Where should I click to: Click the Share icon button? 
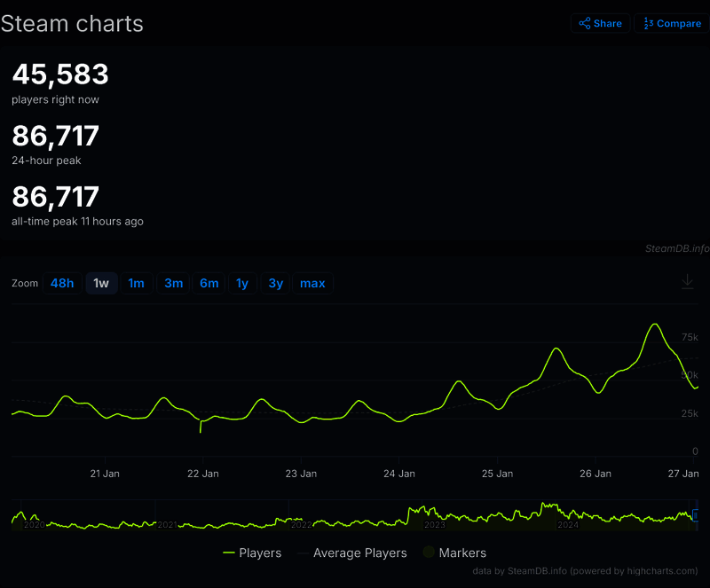600,23
